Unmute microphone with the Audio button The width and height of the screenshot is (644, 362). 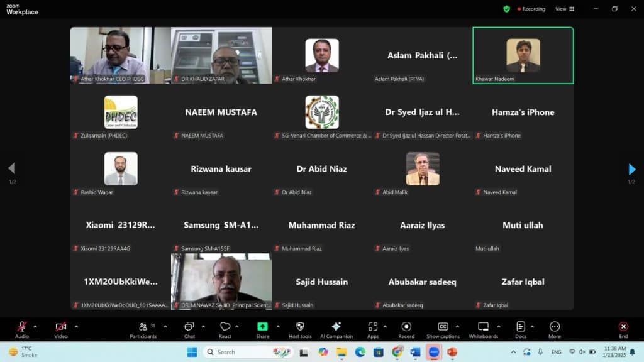coord(22,327)
